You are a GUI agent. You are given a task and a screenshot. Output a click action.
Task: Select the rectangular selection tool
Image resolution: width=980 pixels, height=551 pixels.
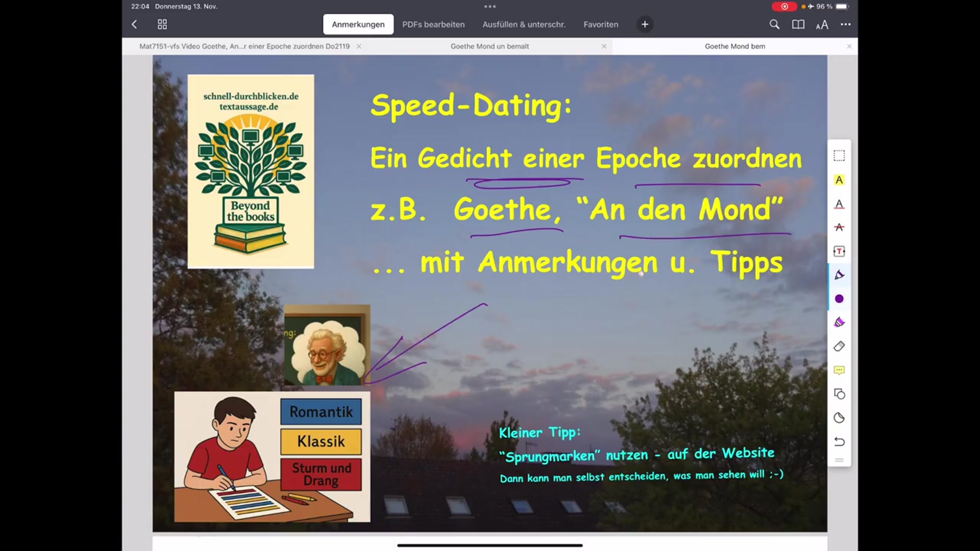tap(839, 156)
